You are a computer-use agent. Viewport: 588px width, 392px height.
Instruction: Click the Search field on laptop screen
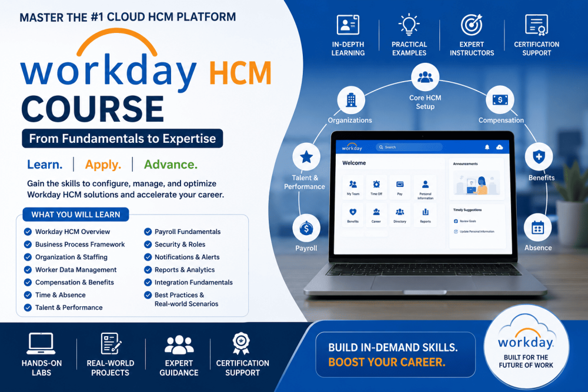click(x=409, y=148)
